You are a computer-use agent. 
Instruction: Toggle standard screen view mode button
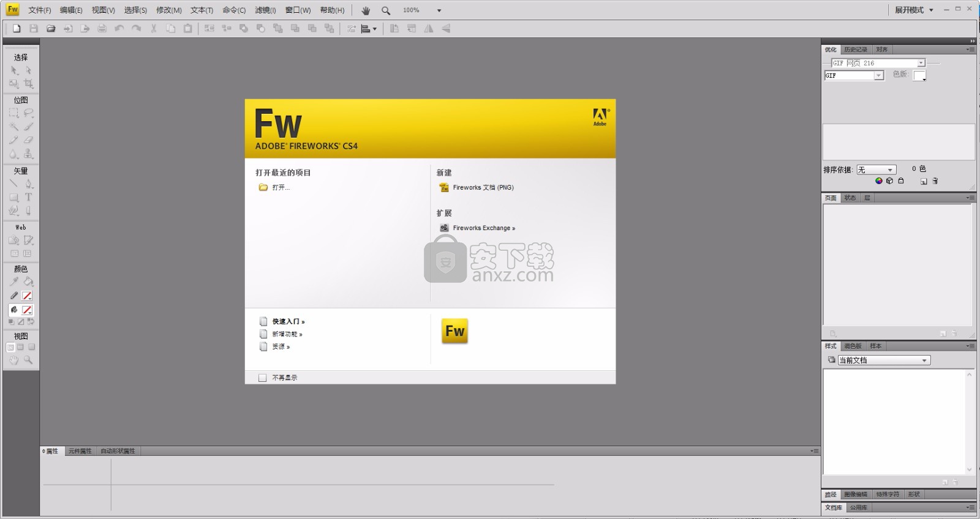pyautogui.click(x=10, y=347)
